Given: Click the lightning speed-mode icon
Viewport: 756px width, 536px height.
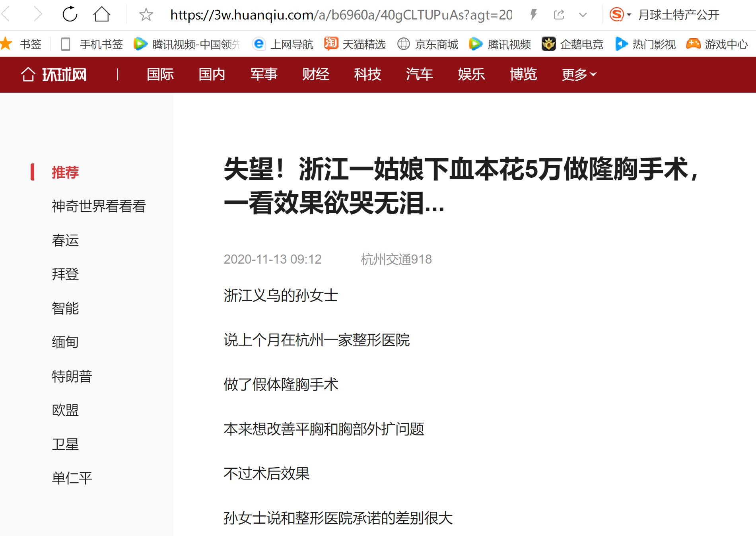Looking at the screenshot, I should [534, 15].
